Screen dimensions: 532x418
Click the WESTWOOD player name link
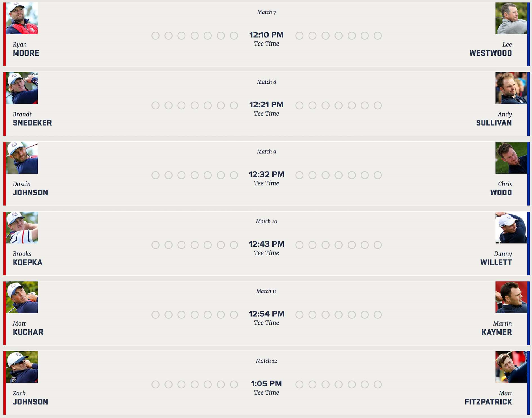coord(491,53)
